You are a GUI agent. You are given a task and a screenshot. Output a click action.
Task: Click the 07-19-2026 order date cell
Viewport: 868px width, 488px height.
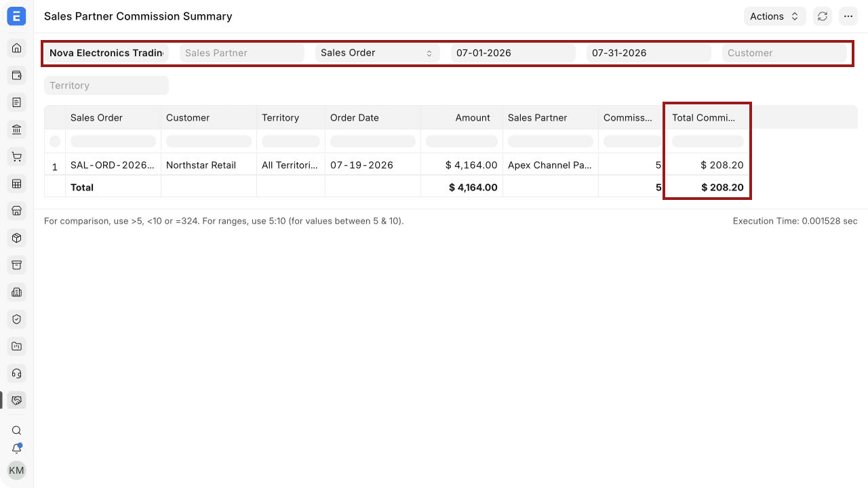point(373,165)
